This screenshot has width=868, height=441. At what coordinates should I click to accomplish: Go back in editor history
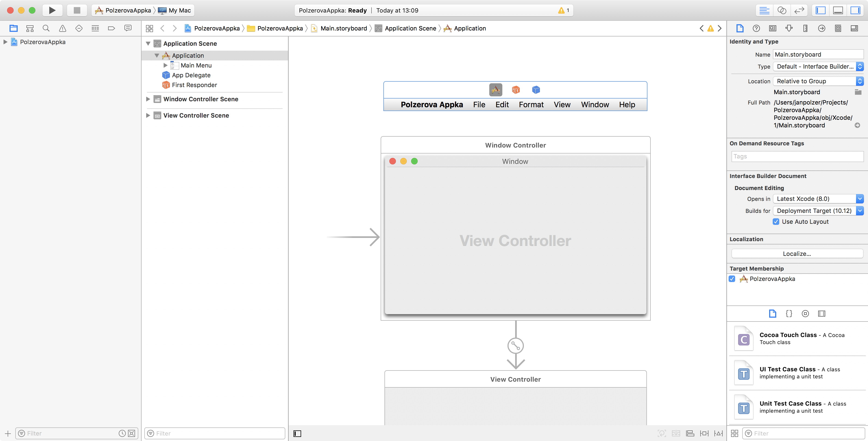coord(163,28)
